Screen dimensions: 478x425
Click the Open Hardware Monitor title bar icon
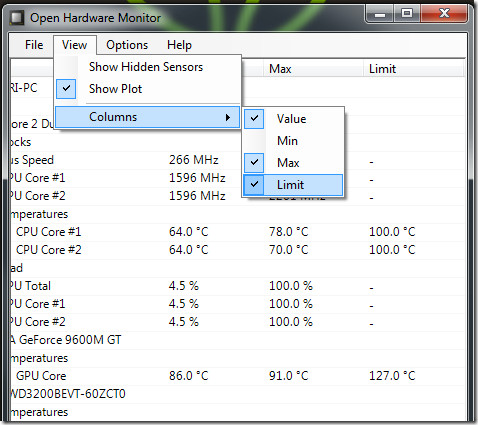17,18
